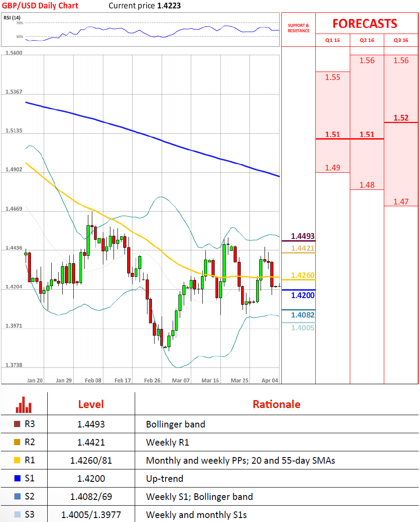
Task: Click the table level cell 1.4260/81
Action: tap(91, 461)
